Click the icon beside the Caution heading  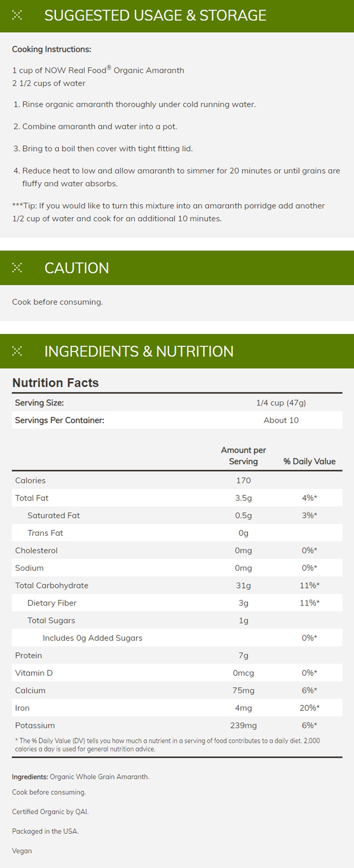click(x=17, y=268)
